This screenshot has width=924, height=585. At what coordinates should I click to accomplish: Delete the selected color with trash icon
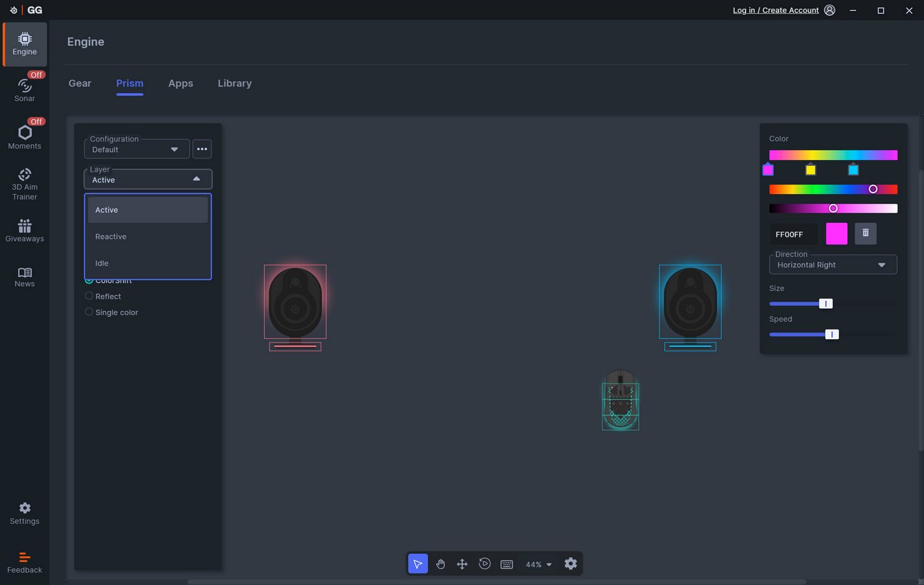click(866, 233)
